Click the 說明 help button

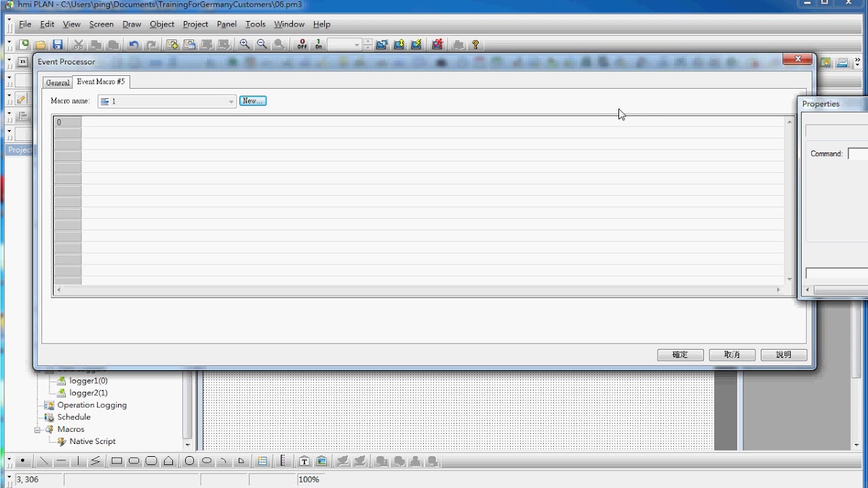(x=783, y=354)
